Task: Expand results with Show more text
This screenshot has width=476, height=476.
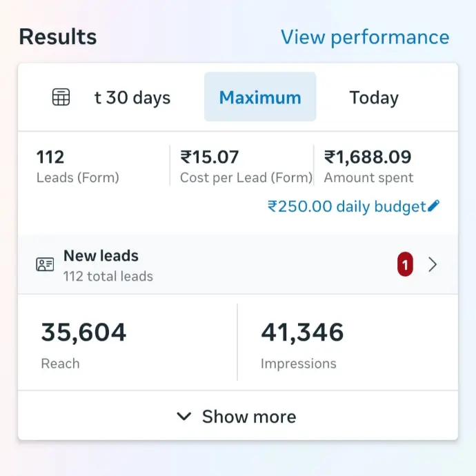Action: [248, 417]
